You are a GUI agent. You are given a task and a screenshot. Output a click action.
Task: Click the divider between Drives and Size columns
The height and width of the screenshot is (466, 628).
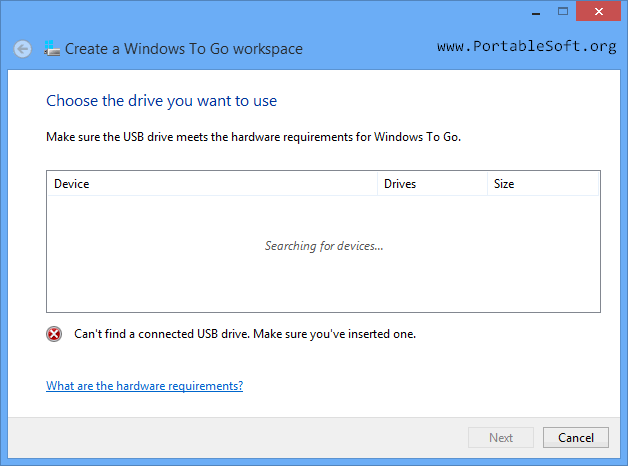pyautogui.click(x=487, y=184)
